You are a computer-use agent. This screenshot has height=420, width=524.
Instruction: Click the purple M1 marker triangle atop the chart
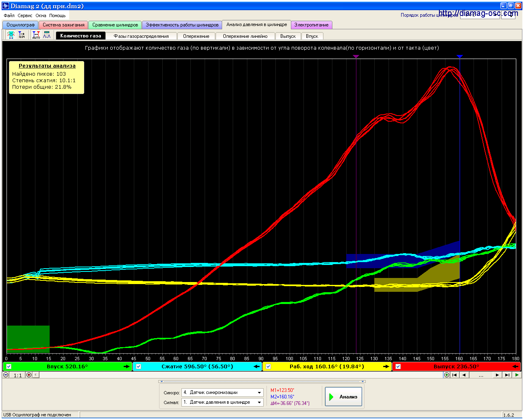pyautogui.click(x=356, y=57)
